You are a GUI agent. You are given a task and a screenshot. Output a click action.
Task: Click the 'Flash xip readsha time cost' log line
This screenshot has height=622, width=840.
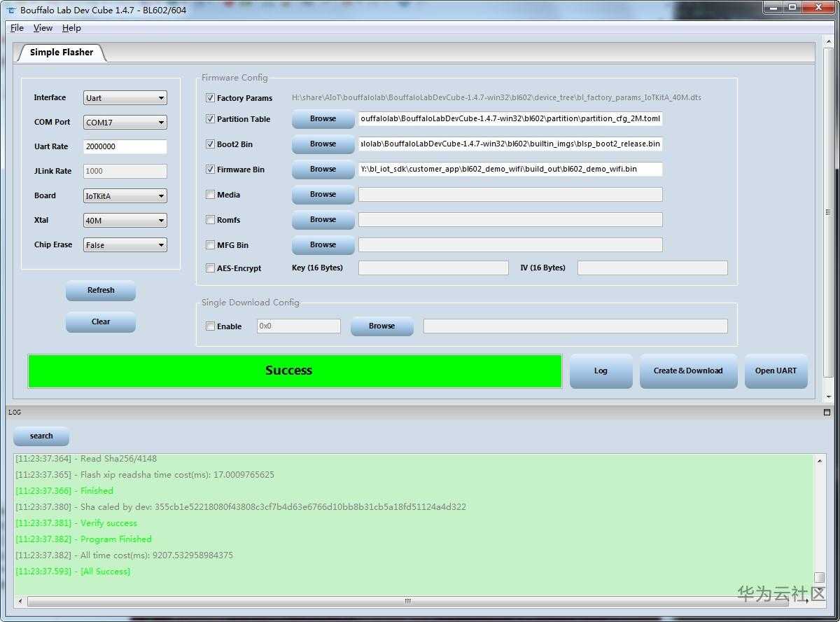click(x=145, y=475)
